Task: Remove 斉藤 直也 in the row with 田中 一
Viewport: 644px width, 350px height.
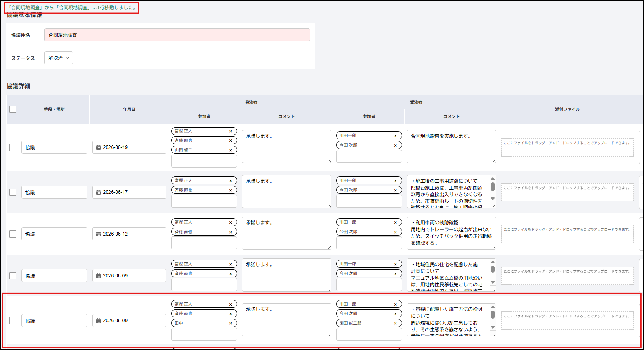Action: pos(230,314)
